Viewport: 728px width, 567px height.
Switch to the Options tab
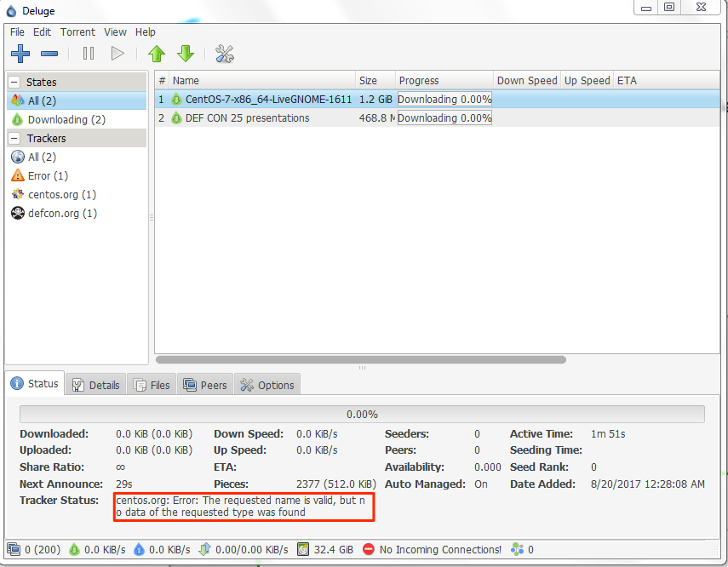(267, 385)
